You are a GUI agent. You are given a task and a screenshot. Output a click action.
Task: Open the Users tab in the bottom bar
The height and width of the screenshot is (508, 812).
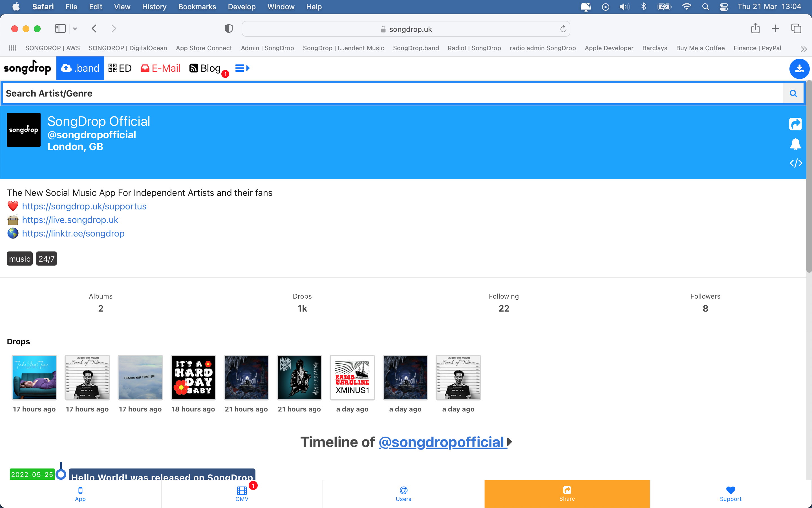pyautogui.click(x=403, y=494)
